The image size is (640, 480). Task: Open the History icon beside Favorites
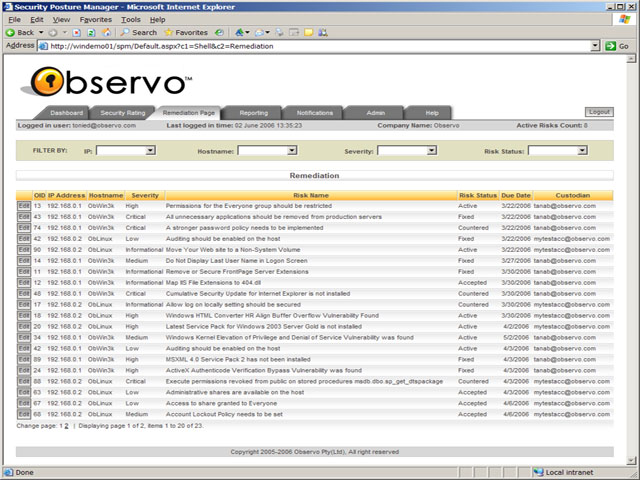click(220, 33)
